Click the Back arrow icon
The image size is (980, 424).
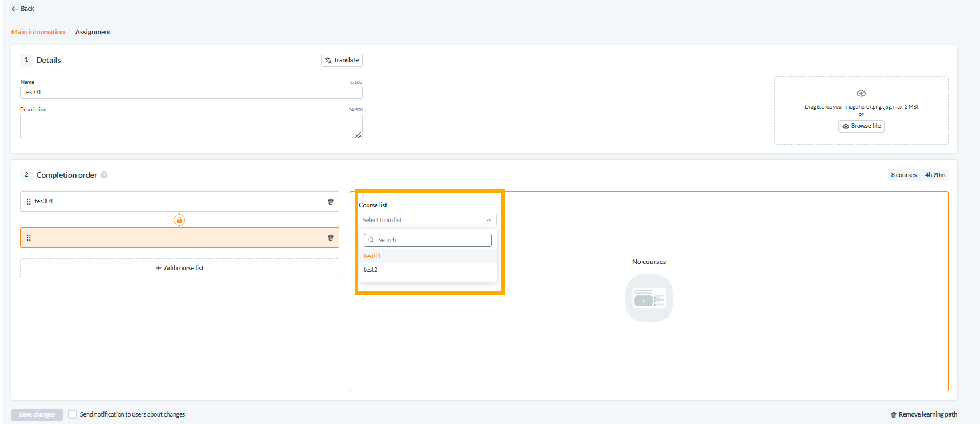[15, 9]
